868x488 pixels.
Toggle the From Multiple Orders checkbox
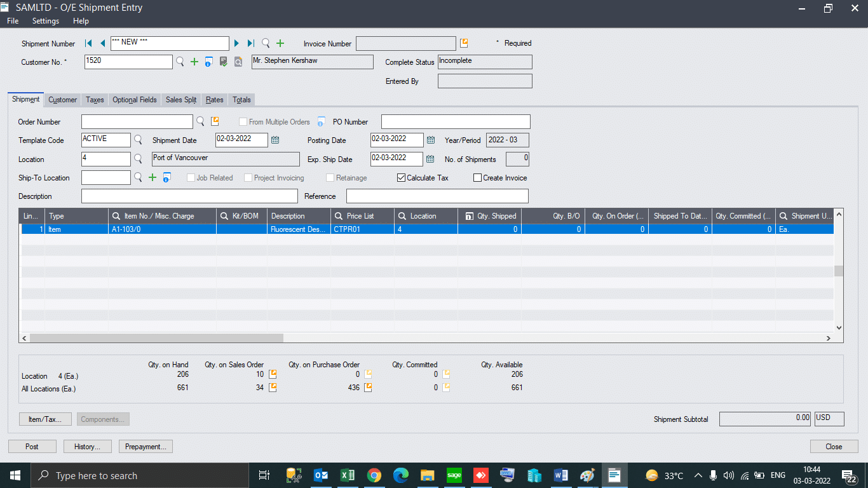coord(243,121)
